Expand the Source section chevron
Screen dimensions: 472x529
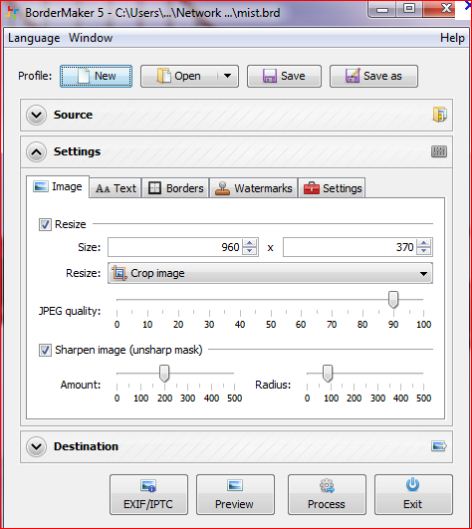[x=36, y=115]
